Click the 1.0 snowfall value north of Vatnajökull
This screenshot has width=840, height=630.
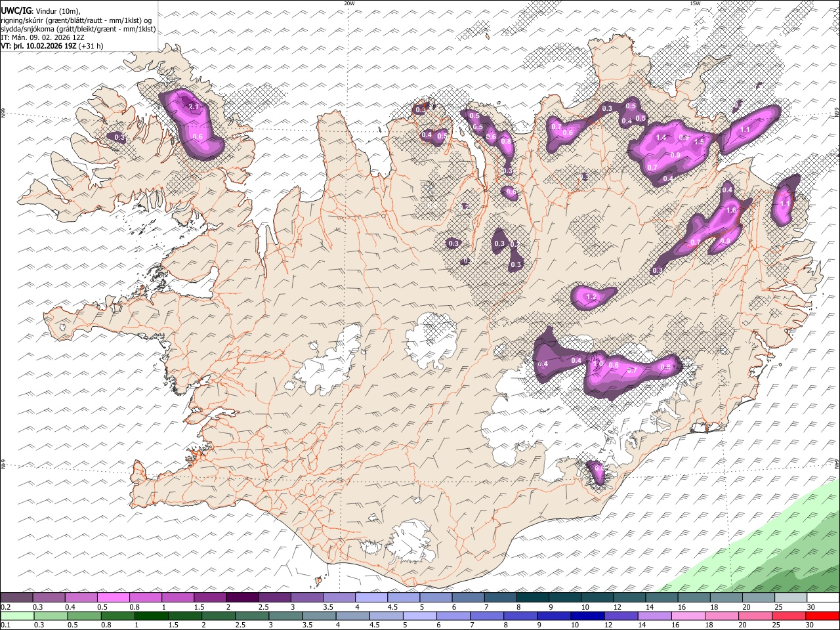tap(597, 364)
